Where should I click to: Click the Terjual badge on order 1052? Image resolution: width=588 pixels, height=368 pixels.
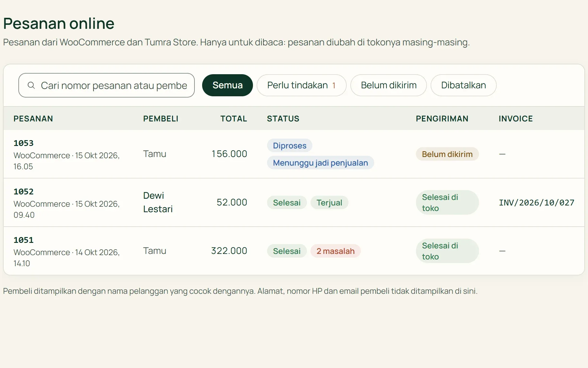329,203
